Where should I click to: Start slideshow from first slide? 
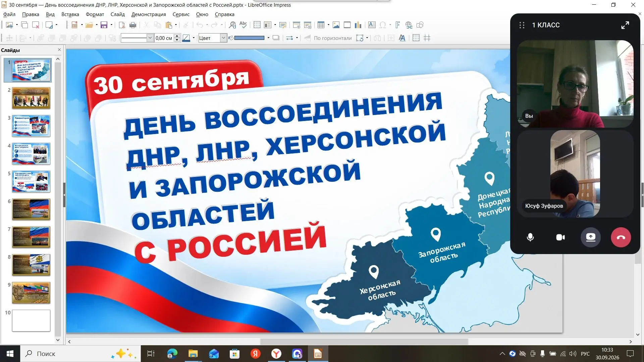pos(297,25)
